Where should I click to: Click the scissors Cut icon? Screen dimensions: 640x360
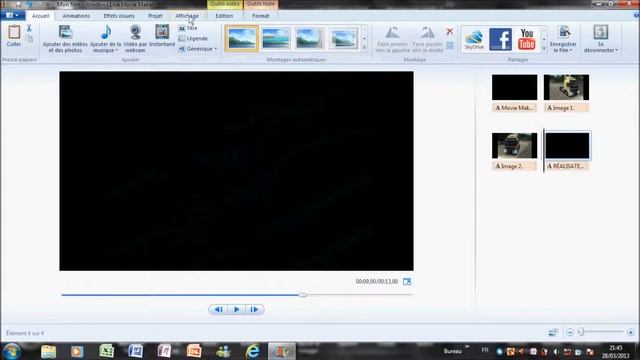coord(29,28)
